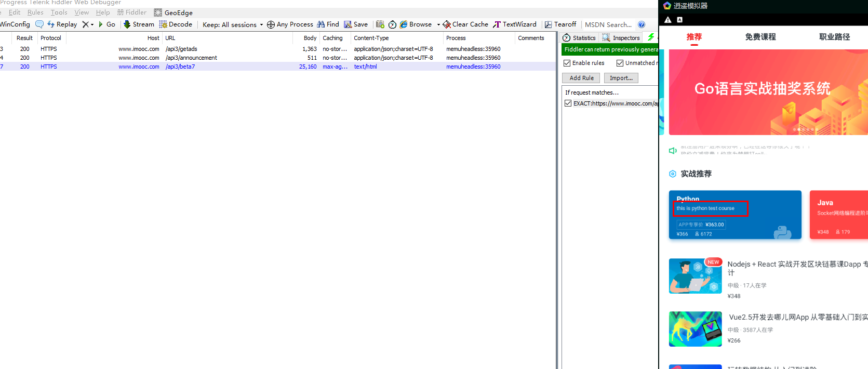
Task: Click the 实战推荐 section hexagon icon
Action: pyautogui.click(x=673, y=174)
